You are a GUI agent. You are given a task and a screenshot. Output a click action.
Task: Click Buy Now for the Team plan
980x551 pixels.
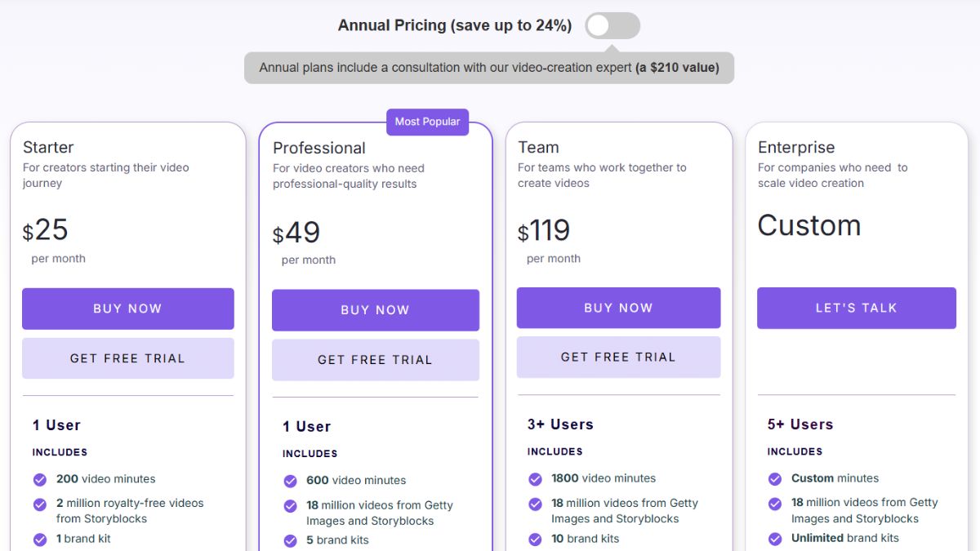[x=618, y=308]
